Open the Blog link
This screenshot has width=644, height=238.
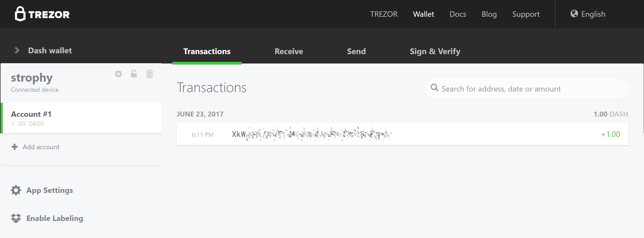tap(489, 14)
